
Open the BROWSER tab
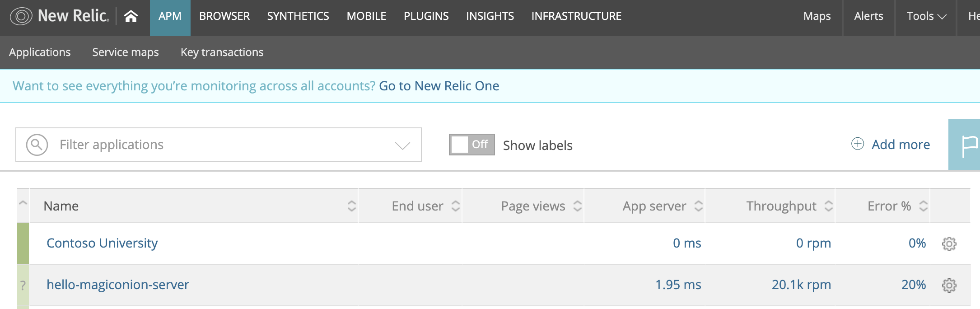click(x=224, y=16)
